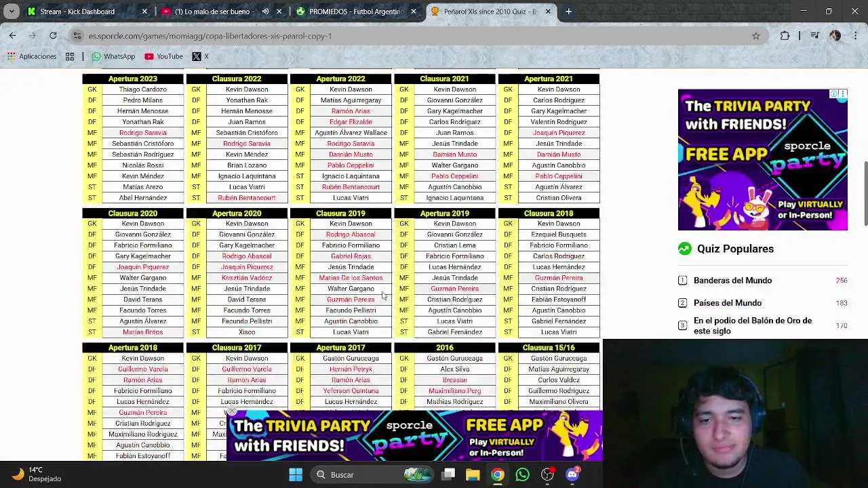This screenshot has height=488, width=868.
Task: Launch File Explorer from the taskbar
Action: click(x=473, y=474)
